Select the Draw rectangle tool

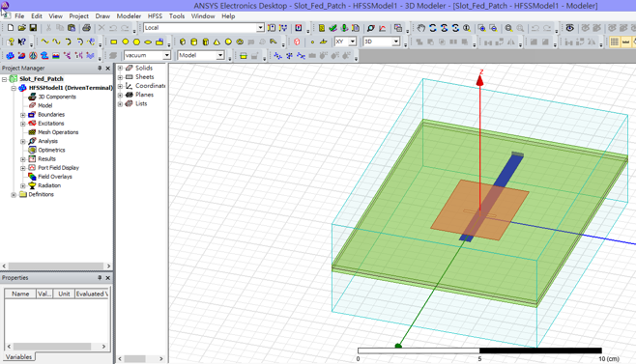[x=114, y=42]
